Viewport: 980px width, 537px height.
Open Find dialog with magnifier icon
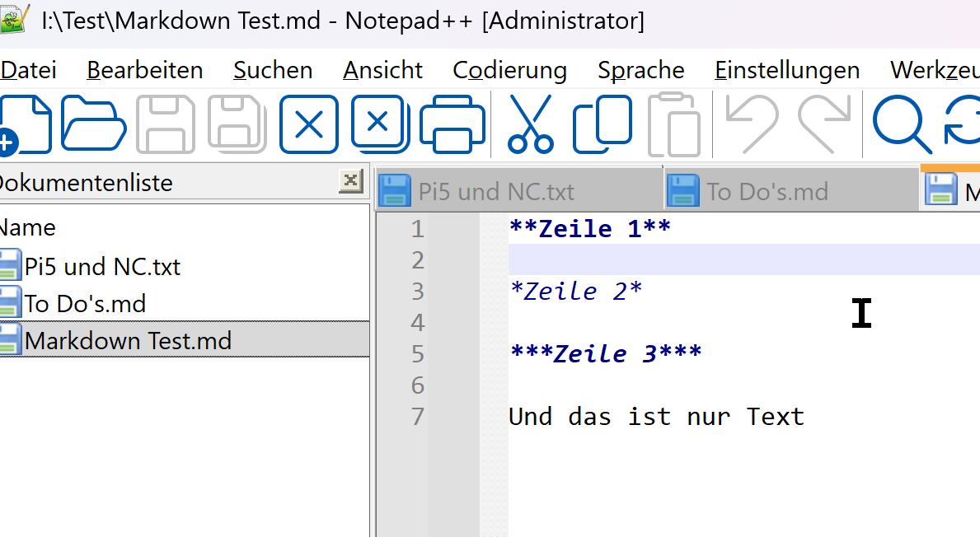coord(902,124)
